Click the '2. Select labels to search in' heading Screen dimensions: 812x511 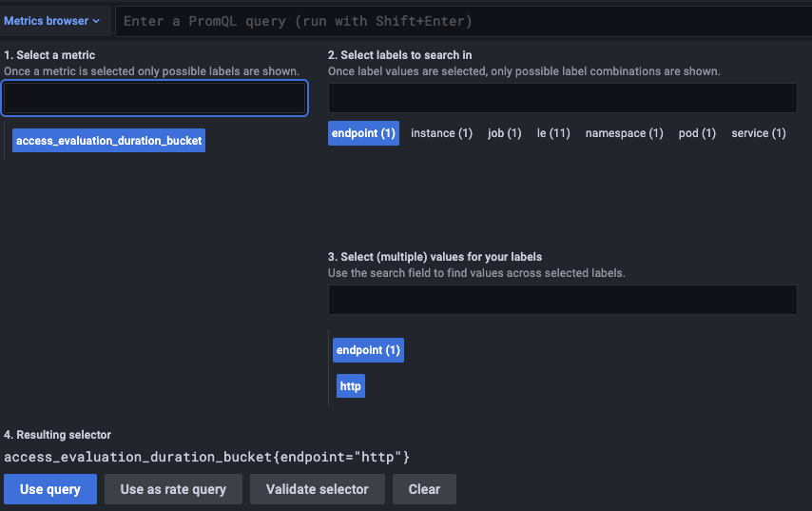[x=399, y=55]
